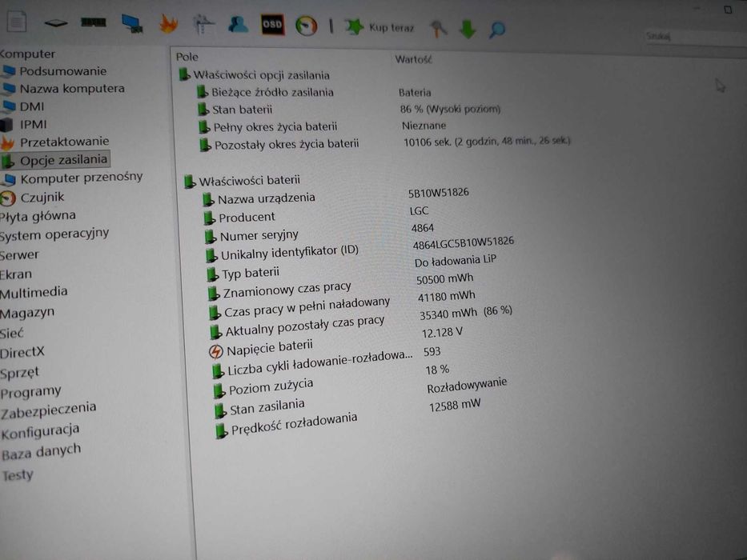Open Baza danych category in tree
Image resolution: width=747 pixels, height=560 pixels.
click(x=42, y=452)
